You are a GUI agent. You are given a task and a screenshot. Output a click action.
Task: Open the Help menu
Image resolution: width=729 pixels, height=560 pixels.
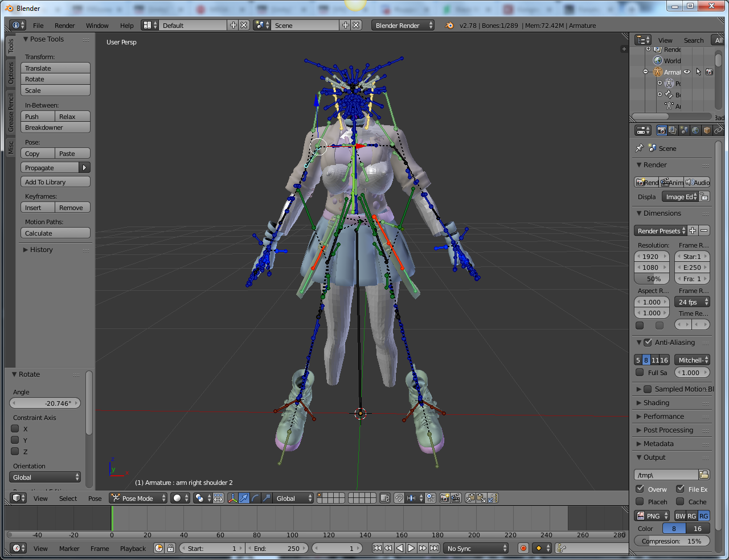pyautogui.click(x=127, y=25)
